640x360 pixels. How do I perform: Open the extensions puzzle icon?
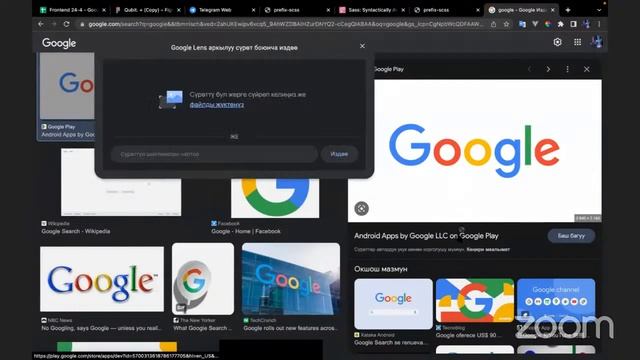pos(560,24)
